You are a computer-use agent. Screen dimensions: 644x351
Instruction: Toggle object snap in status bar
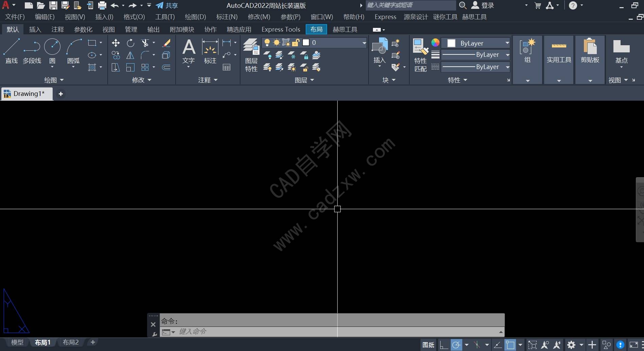tap(510, 345)
